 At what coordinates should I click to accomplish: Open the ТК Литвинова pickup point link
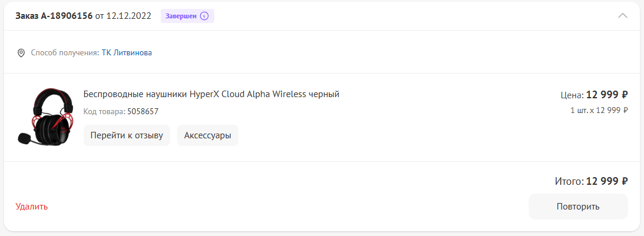coord(127,53)
